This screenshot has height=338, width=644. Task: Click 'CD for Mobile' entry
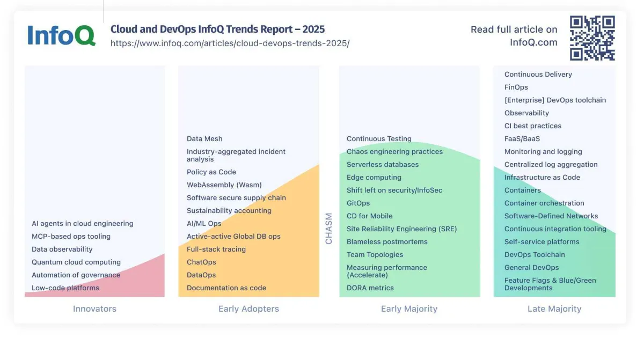[x=370, y=216]
